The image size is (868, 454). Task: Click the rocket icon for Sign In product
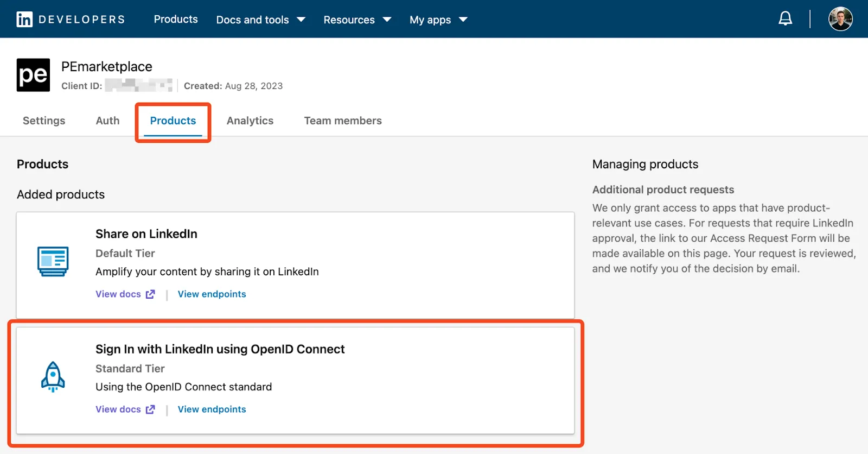point(53,376)
